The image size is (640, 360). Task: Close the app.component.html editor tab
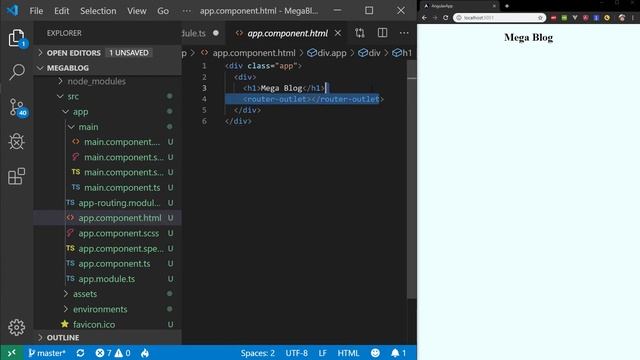(x=338, y=33)
